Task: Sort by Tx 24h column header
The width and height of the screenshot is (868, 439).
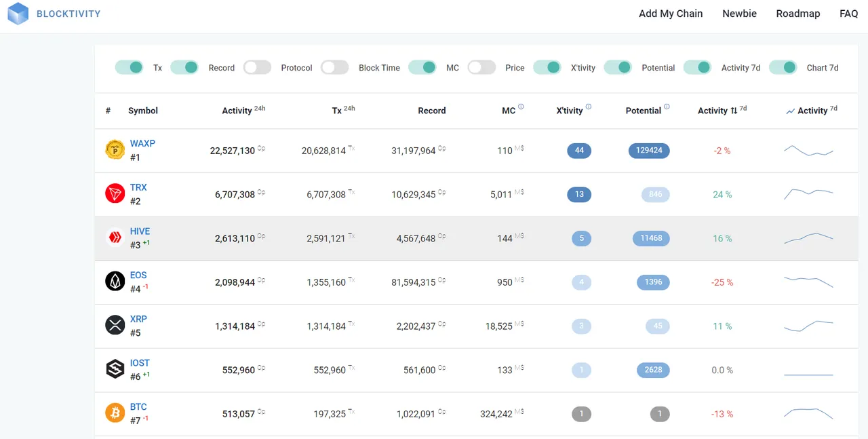Action: (x=343, y=110)
